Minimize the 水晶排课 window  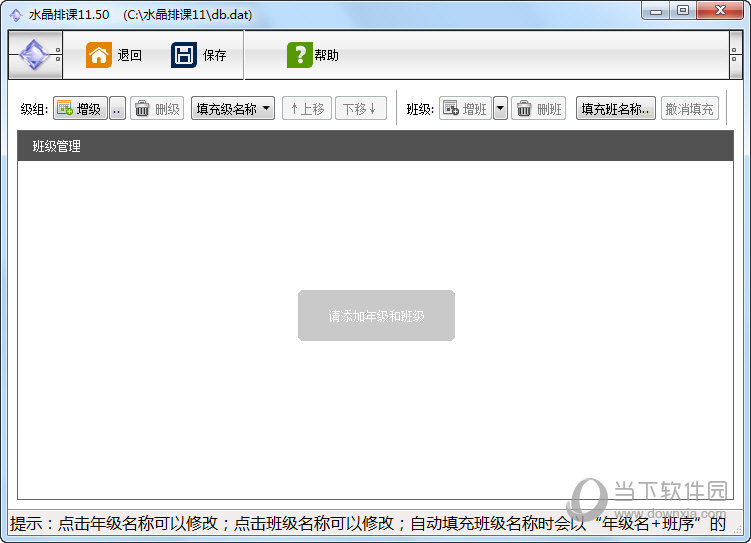tap(656, 11)
